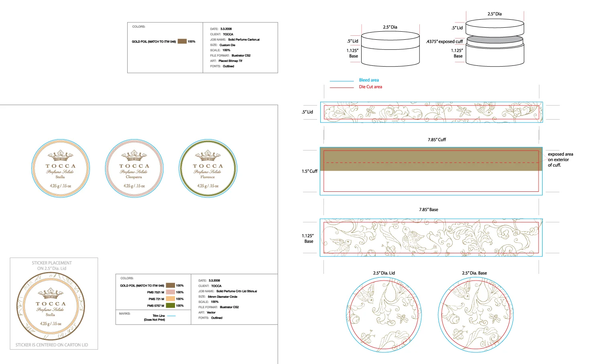Click the "STICKER PLACEMENT ON 2.5" Dia. Lid" heading
The image size is (602, 364).
[x=52, y=266]
